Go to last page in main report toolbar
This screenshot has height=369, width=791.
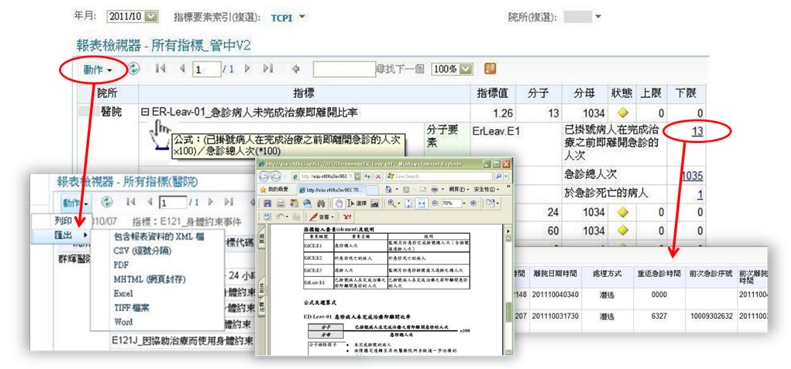coord(268,69)
